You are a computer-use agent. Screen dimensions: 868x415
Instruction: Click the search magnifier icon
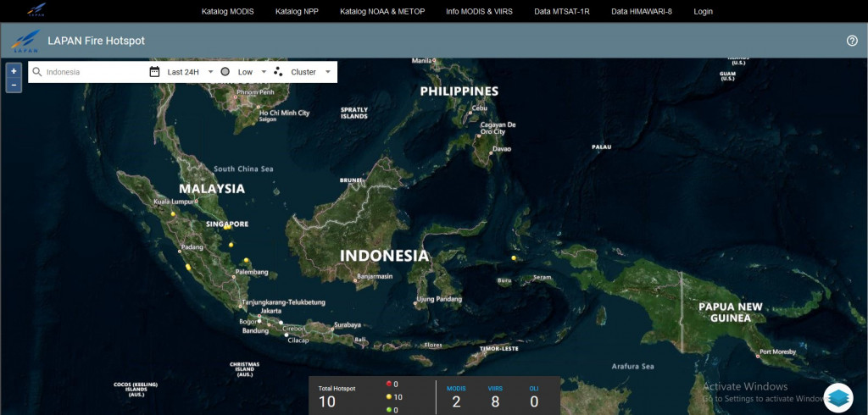[x=37, y=72]
